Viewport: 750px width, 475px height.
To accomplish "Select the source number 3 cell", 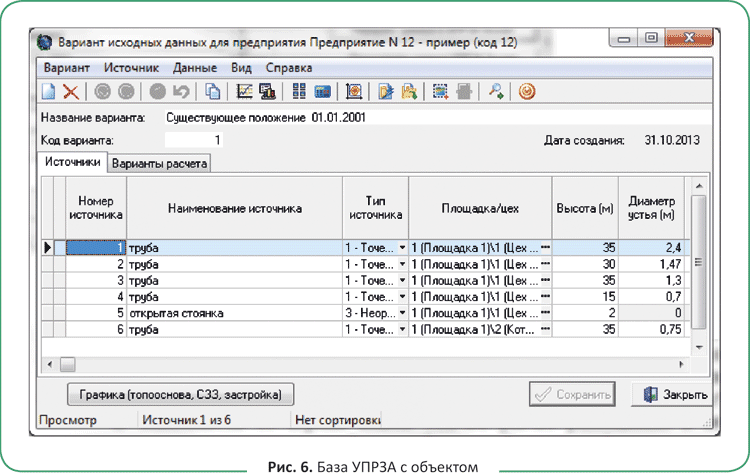I will tap(96, 280).
